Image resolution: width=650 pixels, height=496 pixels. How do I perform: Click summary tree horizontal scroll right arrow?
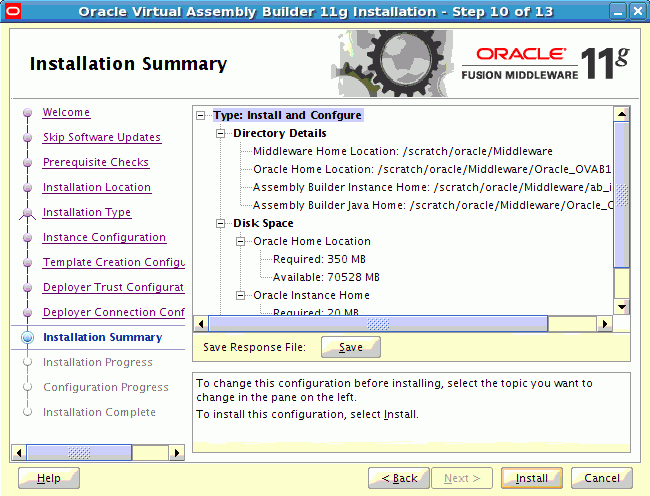pyautogui.click(x=605, y=324)
